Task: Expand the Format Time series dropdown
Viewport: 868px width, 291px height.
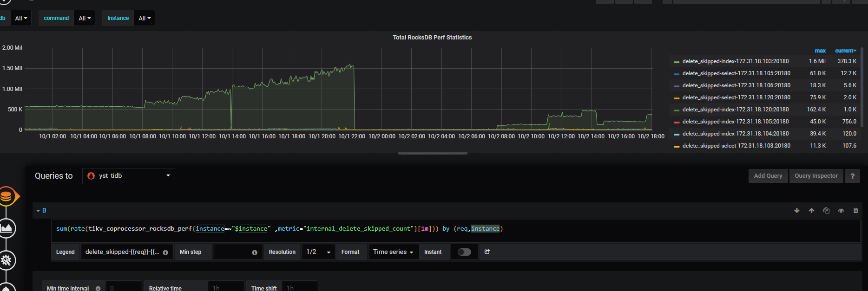Action: tap(393, 252)
